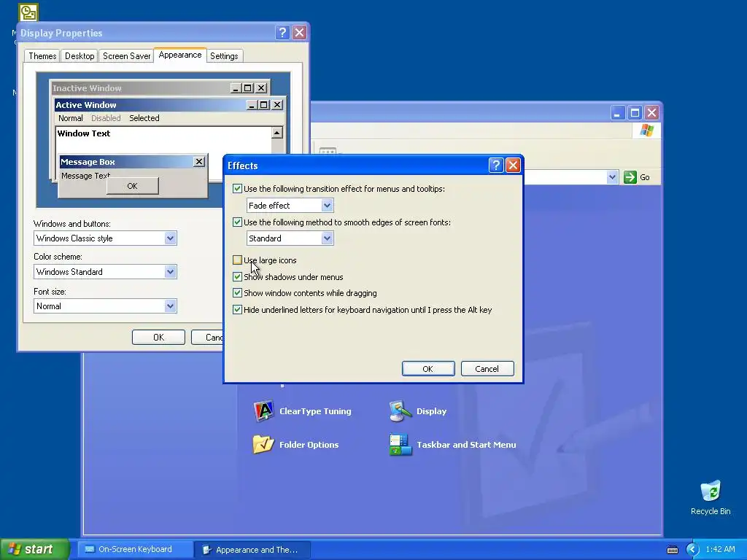Click the Active Window preview title bar

click(x=169, y=105)
